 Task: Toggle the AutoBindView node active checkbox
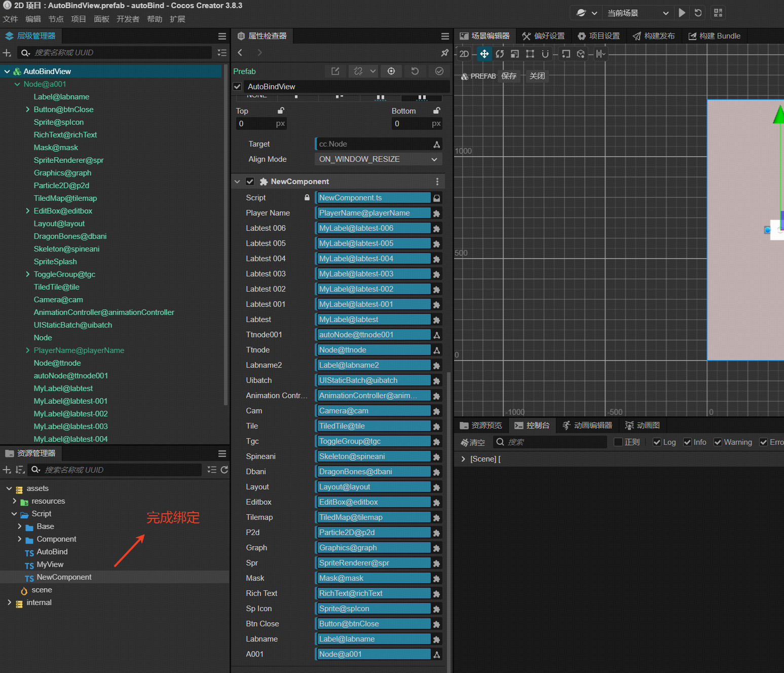point(237,87)
